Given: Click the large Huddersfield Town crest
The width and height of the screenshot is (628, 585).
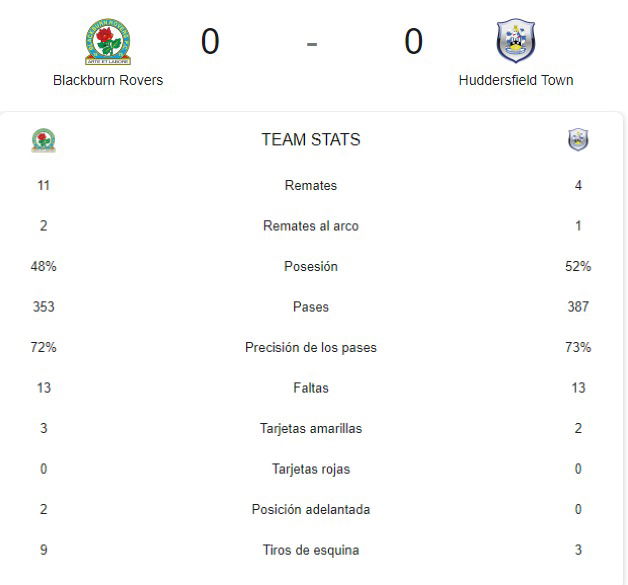Looking at the screenshot, I should point(515,40).
